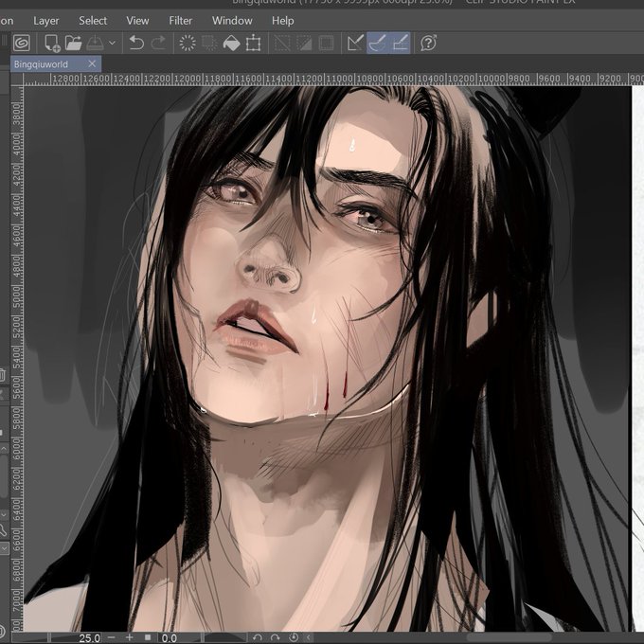The width and height of the screenshot is (644, 644).
Task: Toggle Snap to Grid
Action: pyautogui.click(x=400, y=43)
